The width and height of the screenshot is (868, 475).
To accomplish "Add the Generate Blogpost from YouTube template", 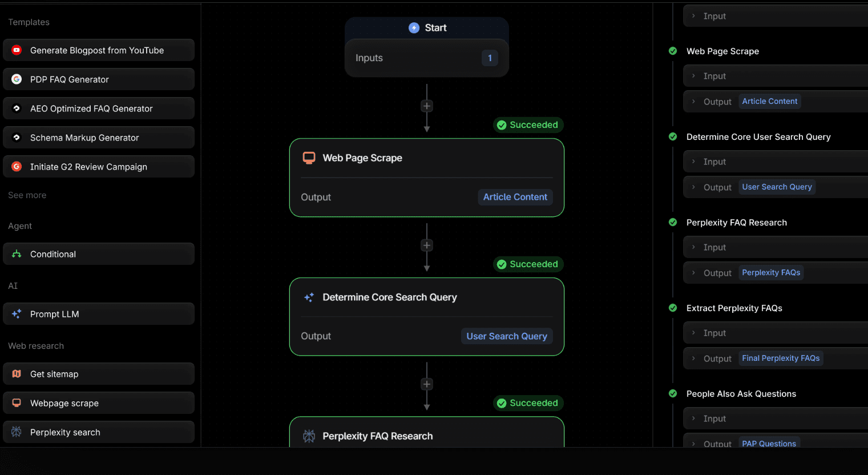I will (x=99, y=50).
